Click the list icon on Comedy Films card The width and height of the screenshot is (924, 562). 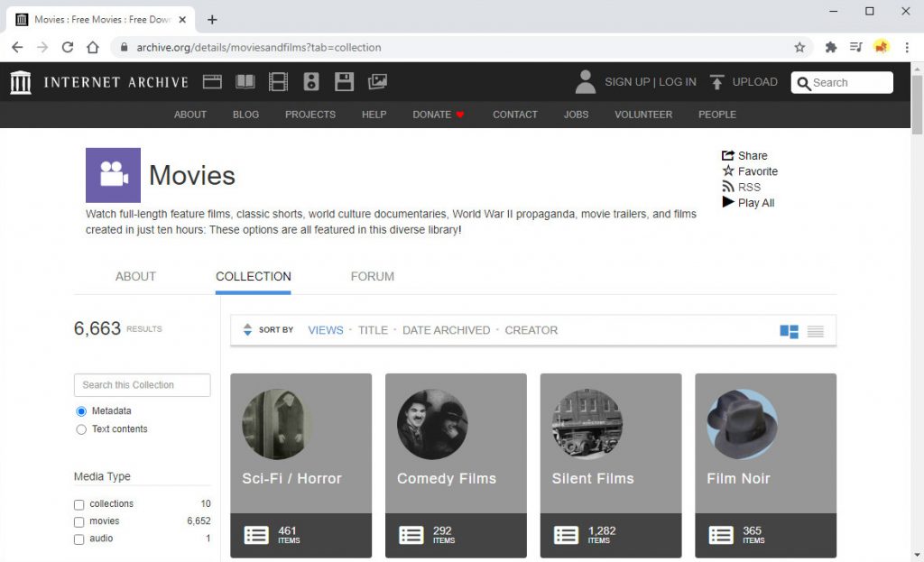(x=411, y=535)
